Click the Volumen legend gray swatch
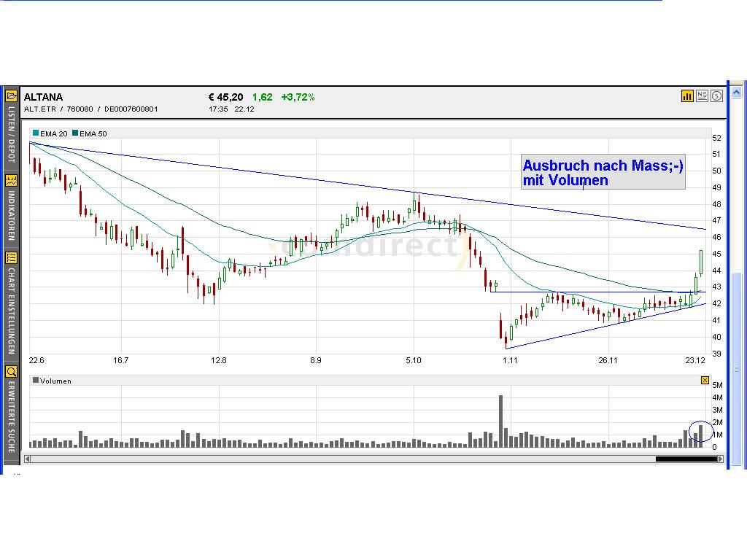747x560 pixels. click(x=36, y=380)
